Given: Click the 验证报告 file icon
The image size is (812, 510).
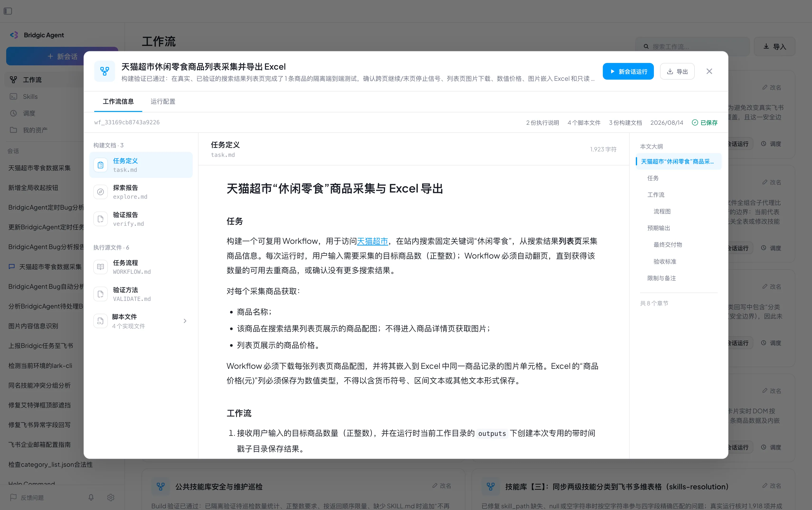Looking at the screenshot, I should [x=100, y=219].
